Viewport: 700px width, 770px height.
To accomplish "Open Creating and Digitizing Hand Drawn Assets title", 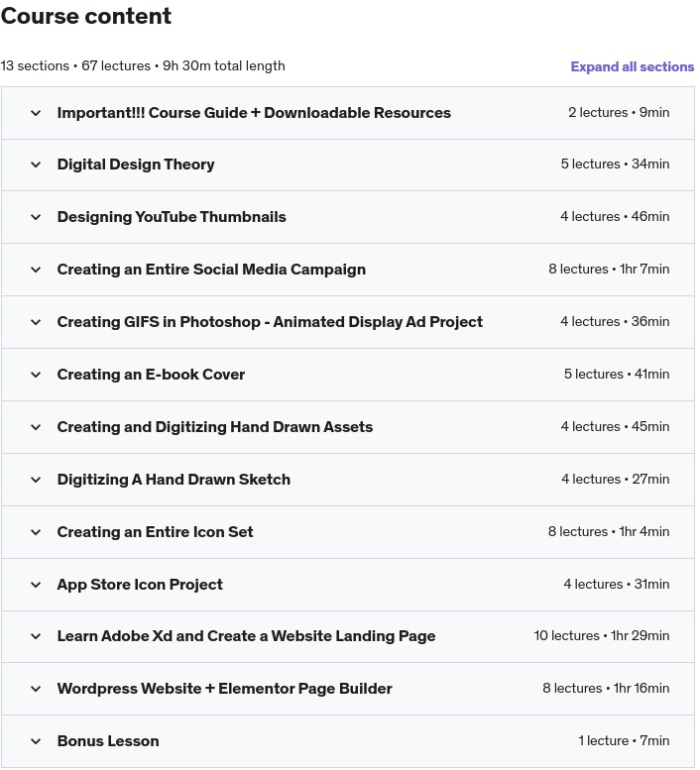I will [215, 427].
